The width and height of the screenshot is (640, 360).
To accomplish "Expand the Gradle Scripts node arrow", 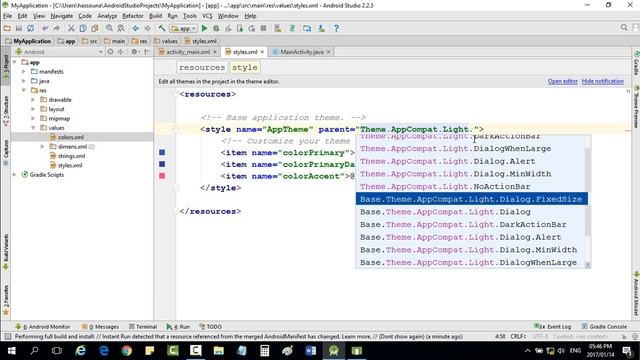I will [x=15, y=175].
